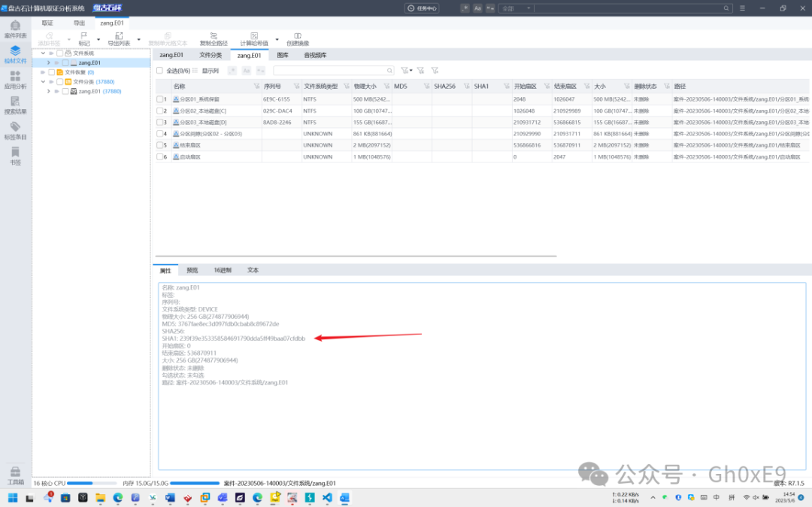812x507 pixels.
Task: Click the 计算哈希值 toolbar icon
Action: pos(254,39)
